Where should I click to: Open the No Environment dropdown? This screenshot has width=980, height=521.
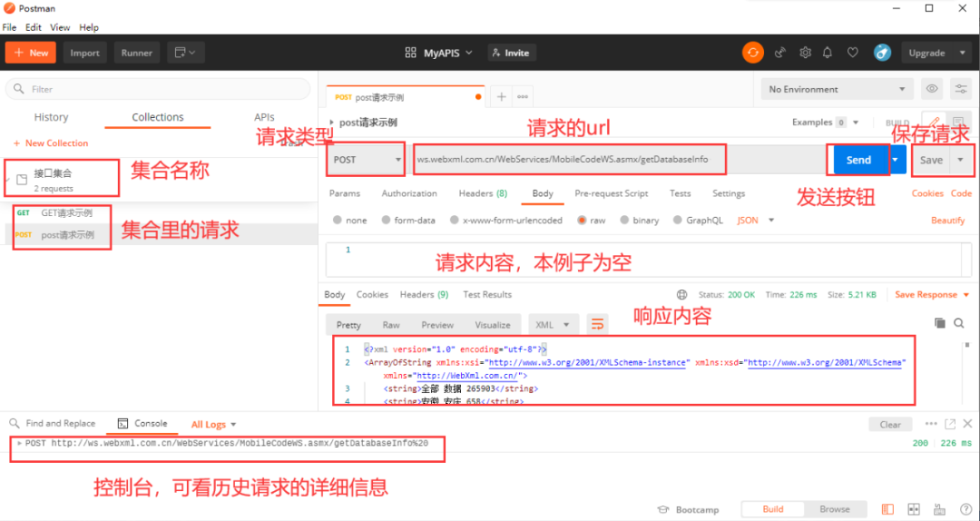837,89
